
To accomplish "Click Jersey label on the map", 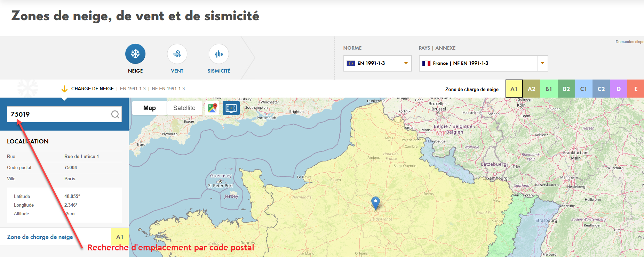I will click(231, 196).
